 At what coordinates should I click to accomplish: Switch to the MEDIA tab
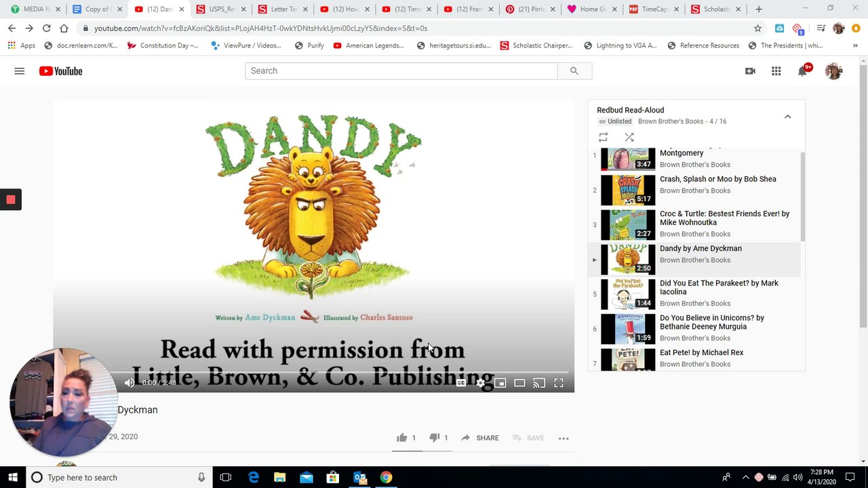(x=35, y=9)
